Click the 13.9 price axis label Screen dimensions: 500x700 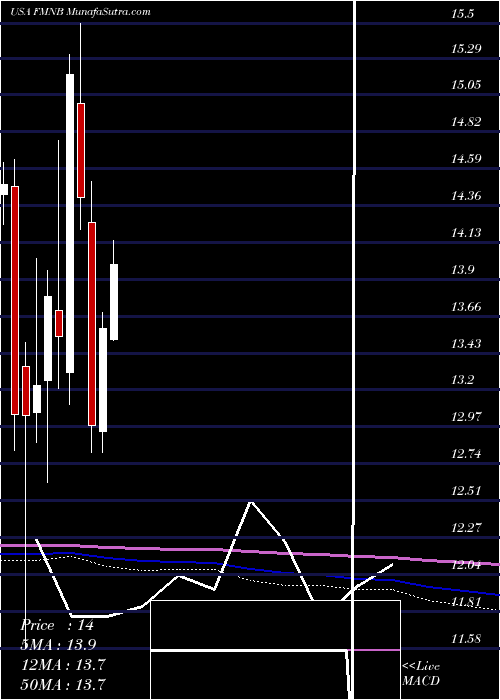[x=462, y=269]
